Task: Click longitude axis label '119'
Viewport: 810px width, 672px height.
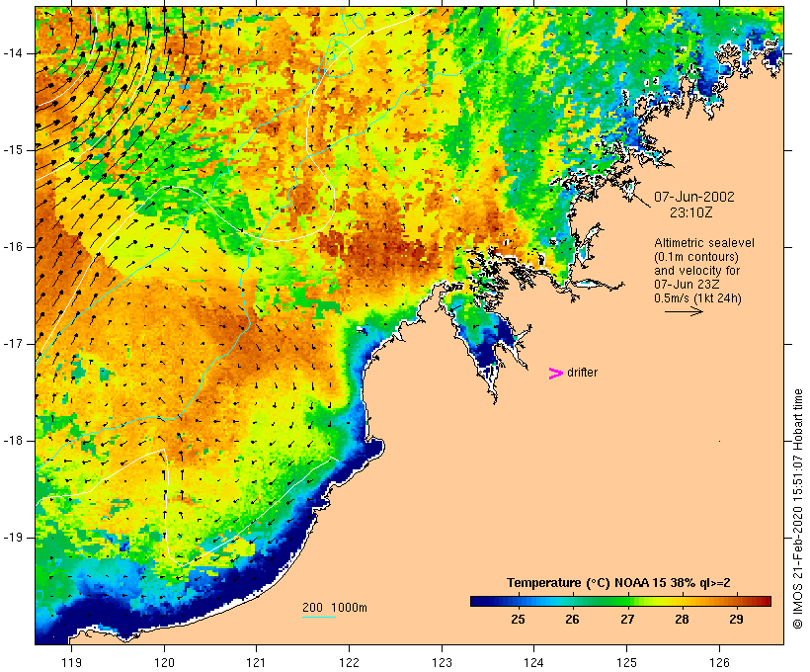Action: pyautogui.click(x=71, y=662)
